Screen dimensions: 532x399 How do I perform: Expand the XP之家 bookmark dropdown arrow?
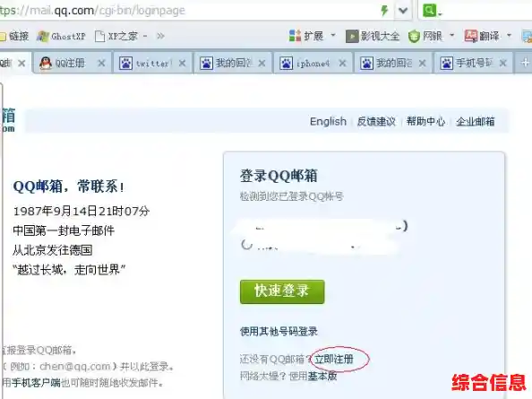[145, 36]
